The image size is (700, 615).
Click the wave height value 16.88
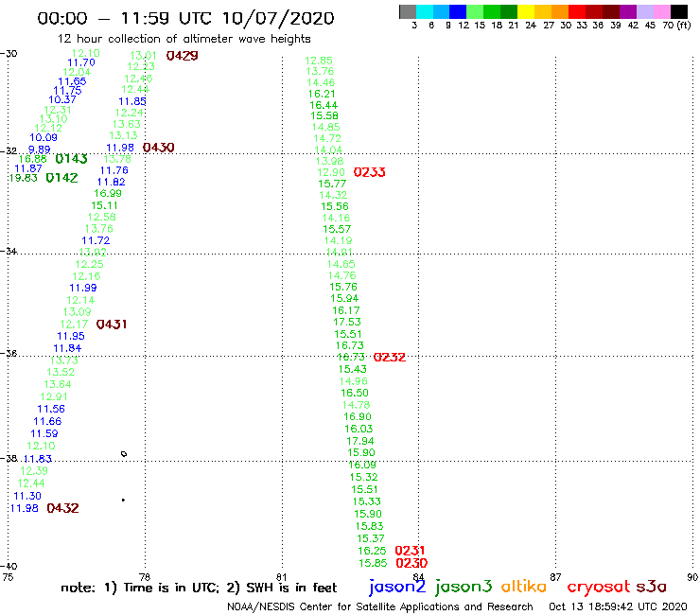32,159
